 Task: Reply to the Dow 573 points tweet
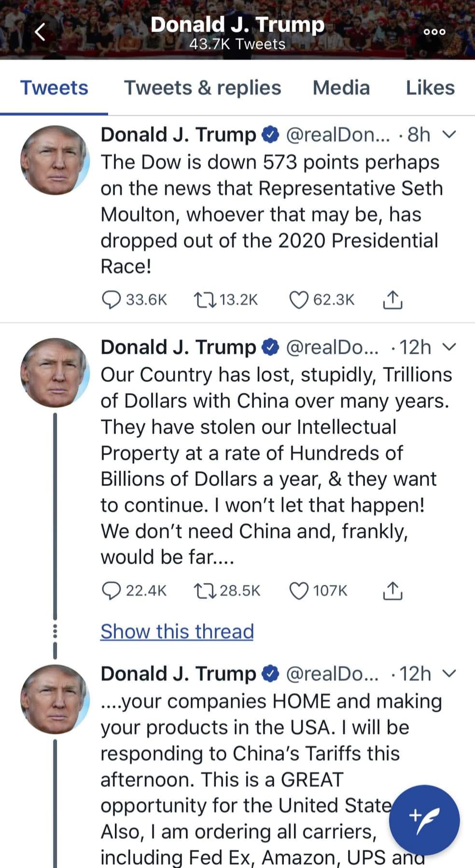click(112, 300)
